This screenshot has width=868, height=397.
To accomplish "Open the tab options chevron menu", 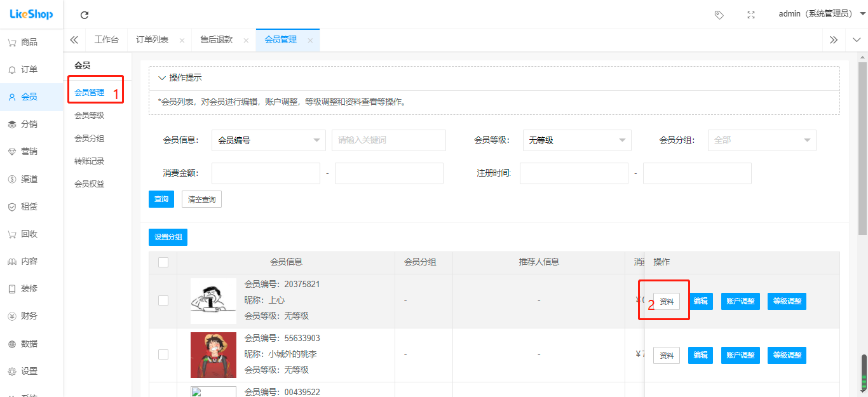I will [x=857, y=40].
